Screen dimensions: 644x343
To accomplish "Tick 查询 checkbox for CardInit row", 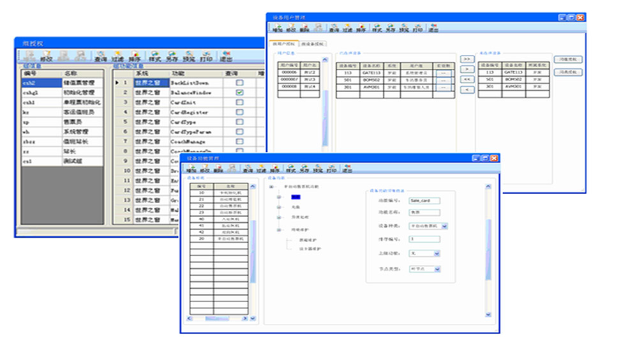I will 239,102.
